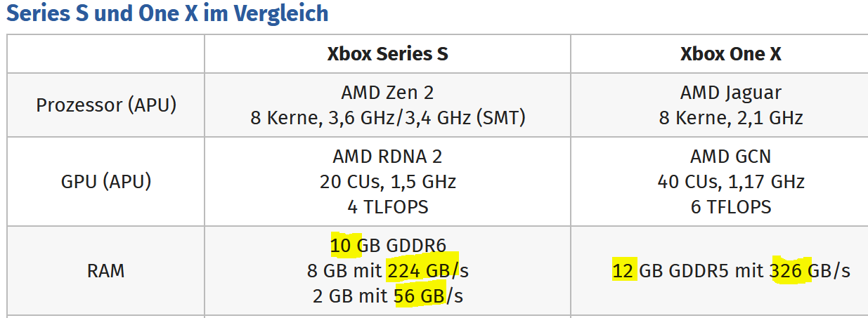Click the highlighted "56 GB" value
Screen dimensions: 868x318
point(419,296)
